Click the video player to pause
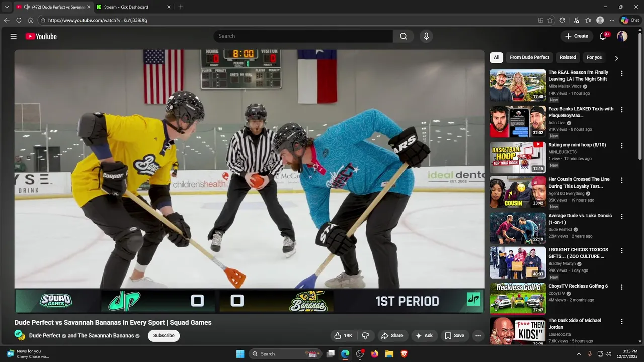The image size is (644, 362). point(249,181)
